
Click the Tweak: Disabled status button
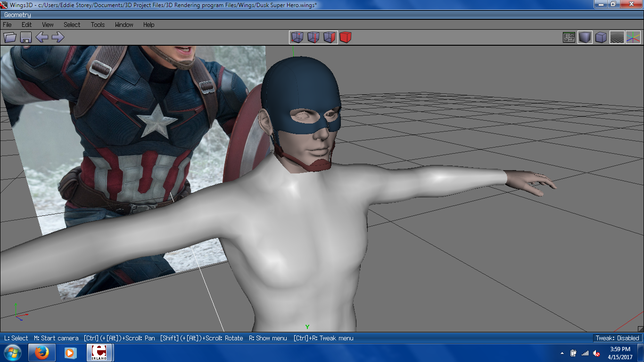click(x=617, y=338)
